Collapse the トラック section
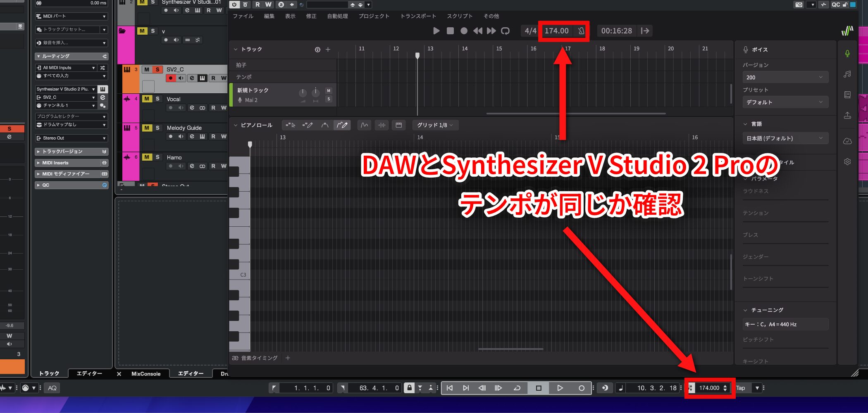This screenshot has width=868, height=413. [x=236, y=49]
